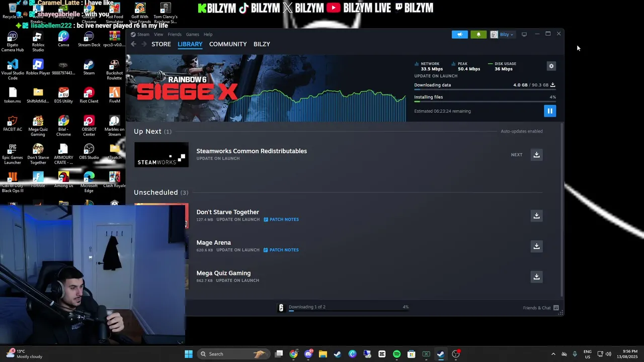
Task: Open Steam desktop shortcut
Action: (x=89, y=67)
